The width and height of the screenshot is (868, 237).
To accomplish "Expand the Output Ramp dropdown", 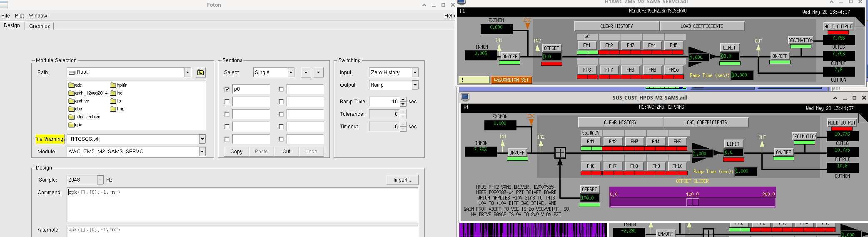I will coord(415,85).
